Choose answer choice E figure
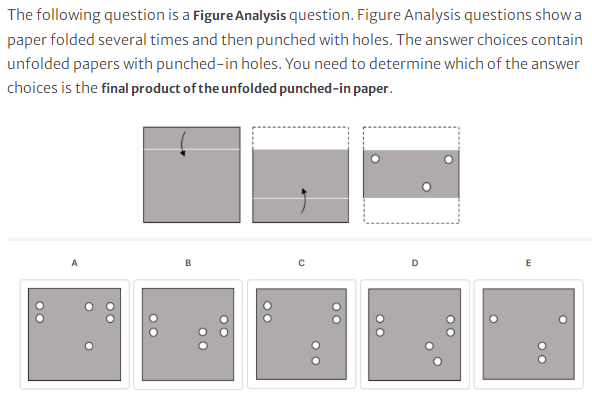Screen dimensions: 592x397 [x=529, y=334]
